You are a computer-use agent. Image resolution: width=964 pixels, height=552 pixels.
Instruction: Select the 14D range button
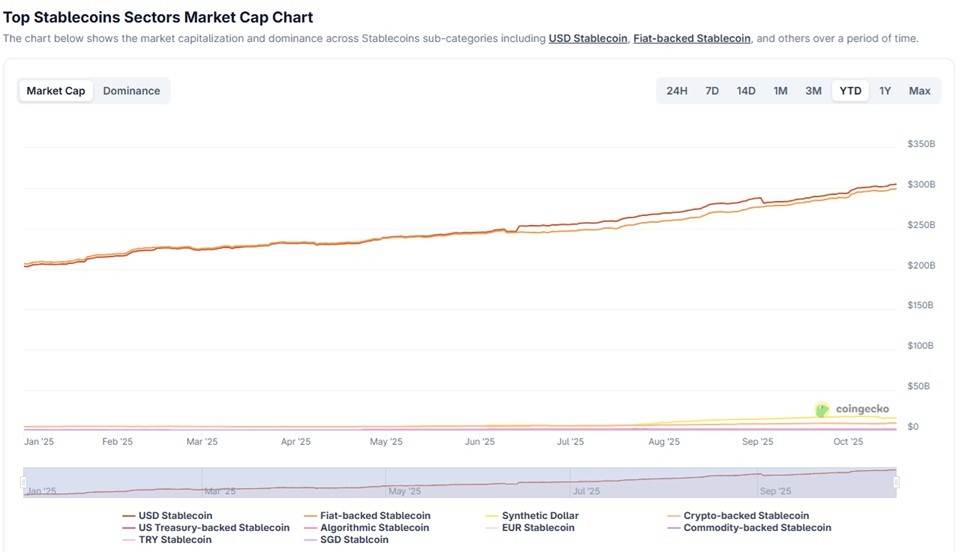(746, 91)
